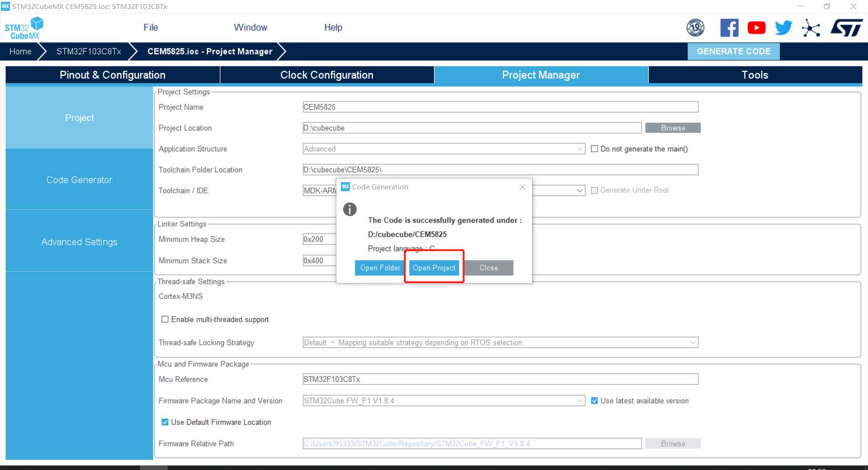Click the Open Folder button

click(x=380, y=268)
